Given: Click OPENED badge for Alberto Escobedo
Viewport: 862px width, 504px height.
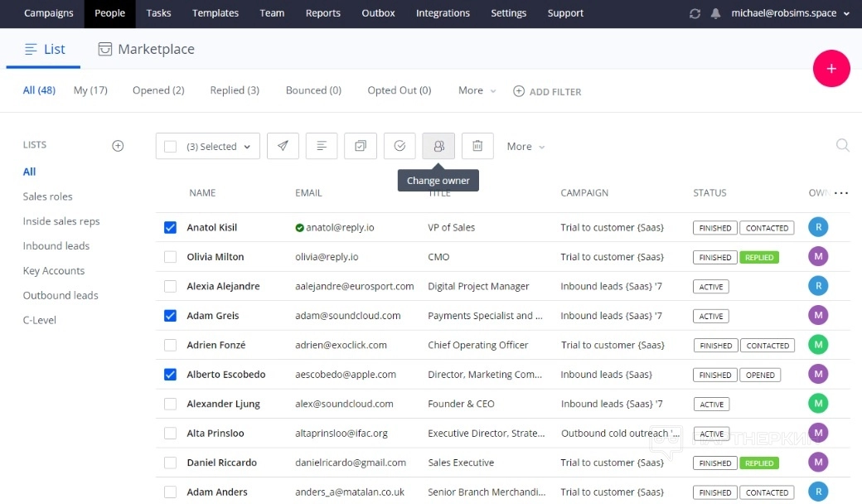Looking at the screenshot, I should click(760, 375).
